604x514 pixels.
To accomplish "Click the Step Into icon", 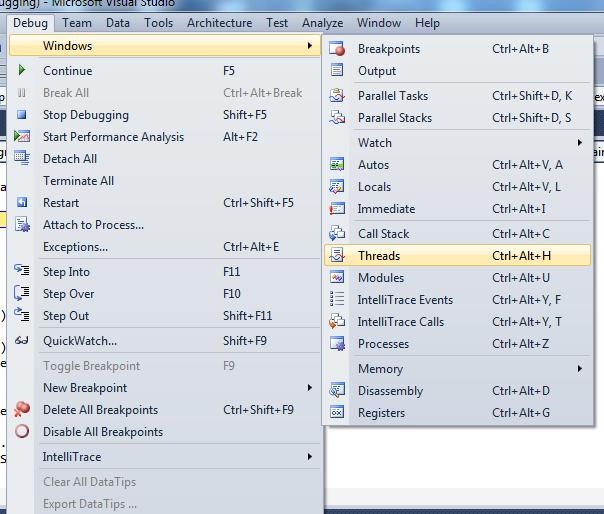I will coord(22,270).
